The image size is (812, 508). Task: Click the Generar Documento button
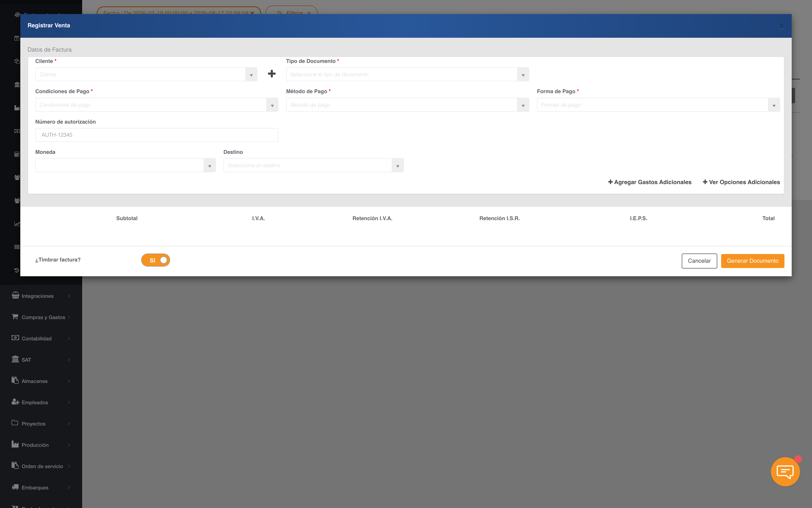coord(753,261)
